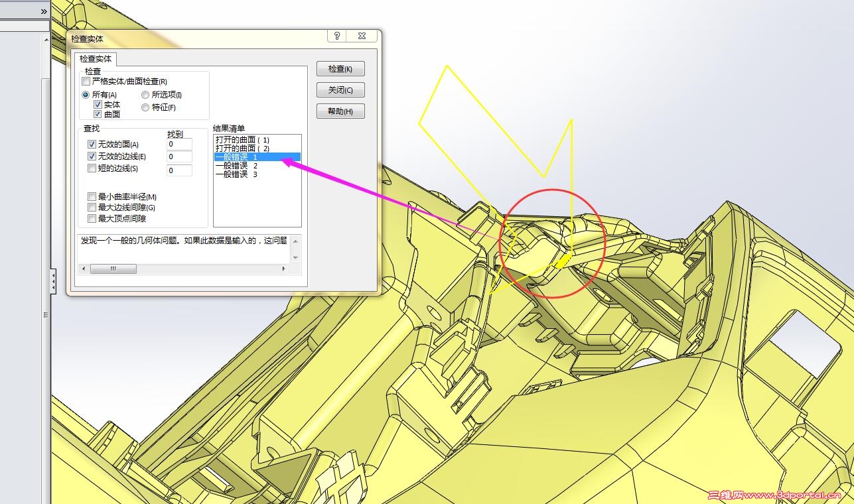The height and width of the screenshot is (504, 854).
Task: Select the 特征(F) radio button
Action: point(145,107)
